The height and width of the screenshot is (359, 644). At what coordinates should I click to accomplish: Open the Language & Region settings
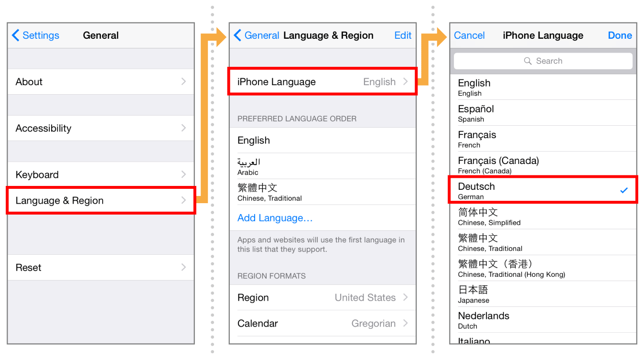click(x=100, y=200)
